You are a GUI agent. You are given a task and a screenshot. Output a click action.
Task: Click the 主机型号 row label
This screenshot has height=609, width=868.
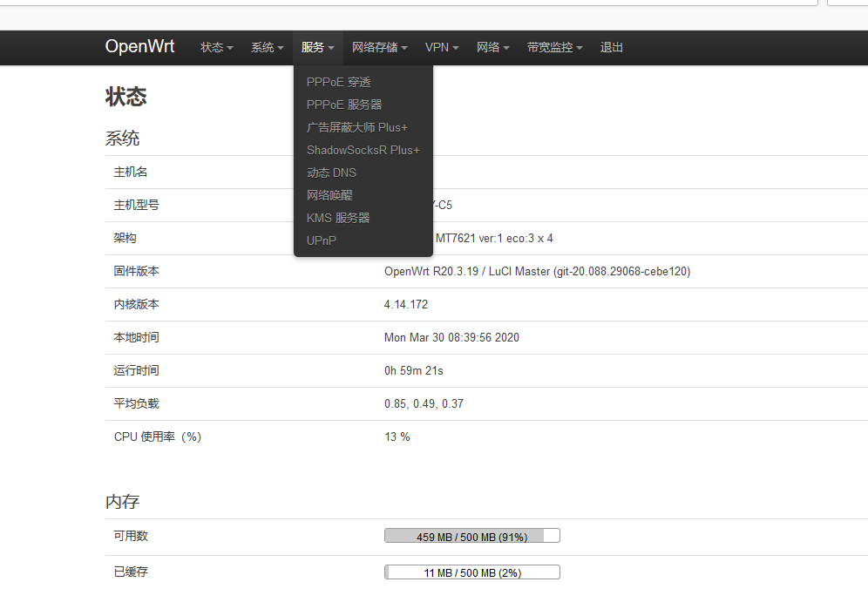coord(136,206)
